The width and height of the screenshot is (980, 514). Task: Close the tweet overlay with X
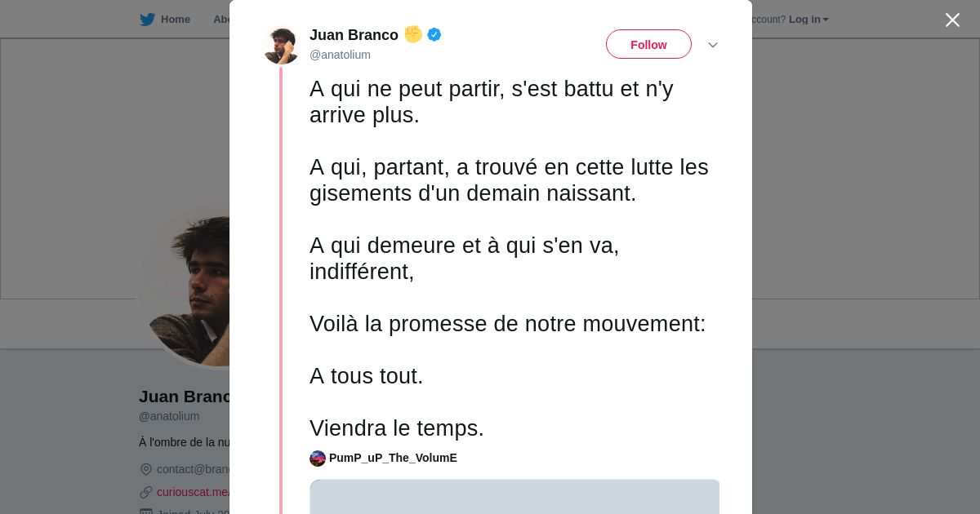952,20
